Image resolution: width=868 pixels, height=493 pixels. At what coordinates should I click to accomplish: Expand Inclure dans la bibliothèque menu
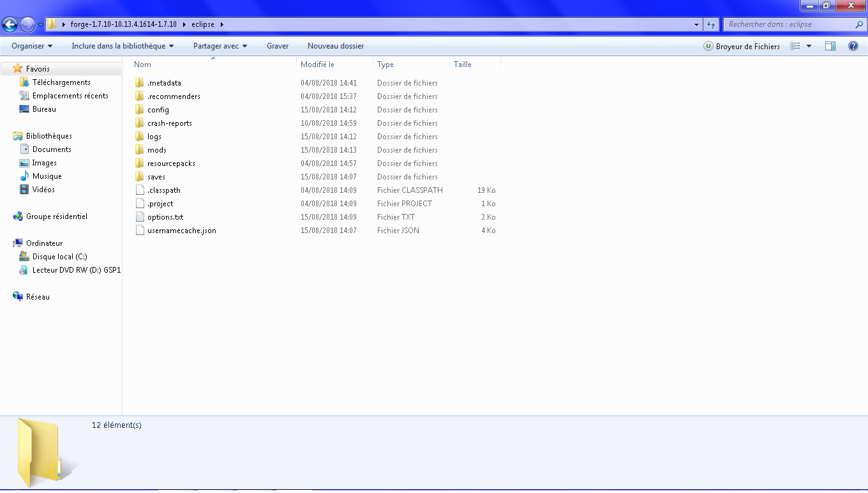click(123, 46)
